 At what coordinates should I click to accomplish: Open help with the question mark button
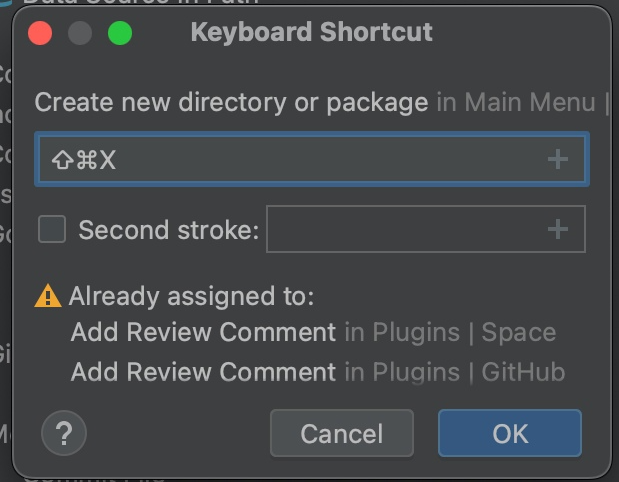64,432
